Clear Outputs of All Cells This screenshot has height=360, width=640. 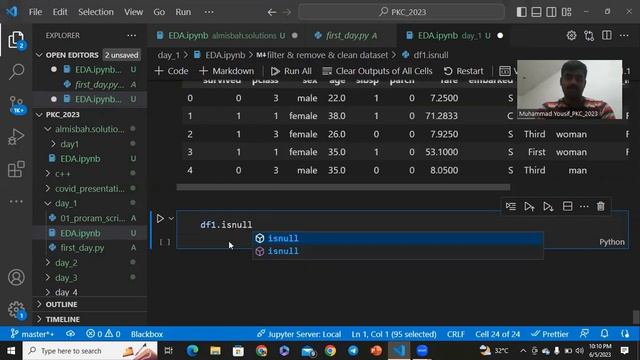[377, 71]
